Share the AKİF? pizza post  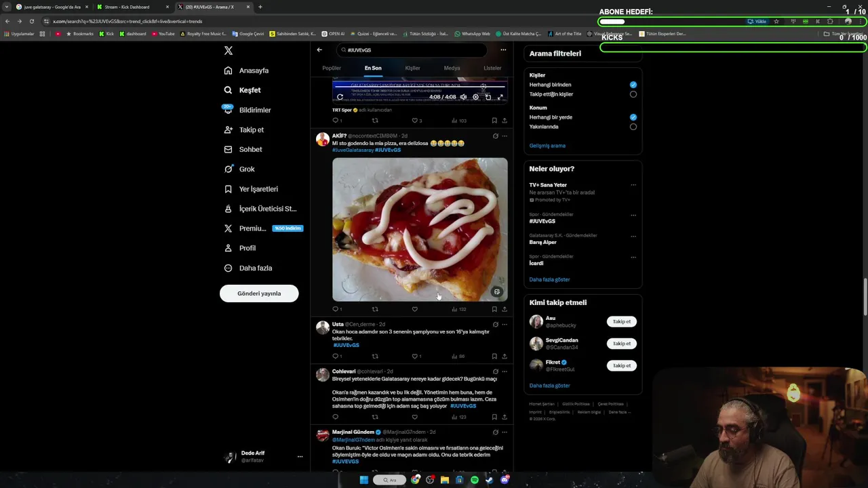pyautogui.click(x=505, y=309)
